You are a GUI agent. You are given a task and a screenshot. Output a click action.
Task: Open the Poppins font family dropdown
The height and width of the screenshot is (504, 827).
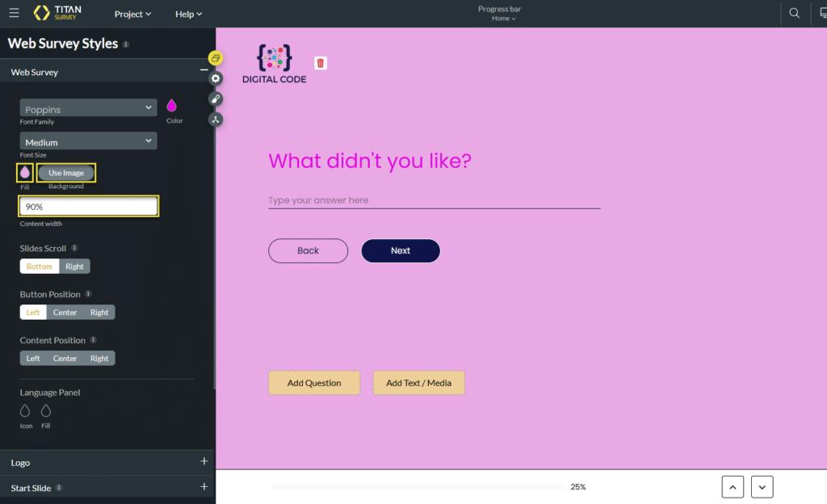click(88, 108)
